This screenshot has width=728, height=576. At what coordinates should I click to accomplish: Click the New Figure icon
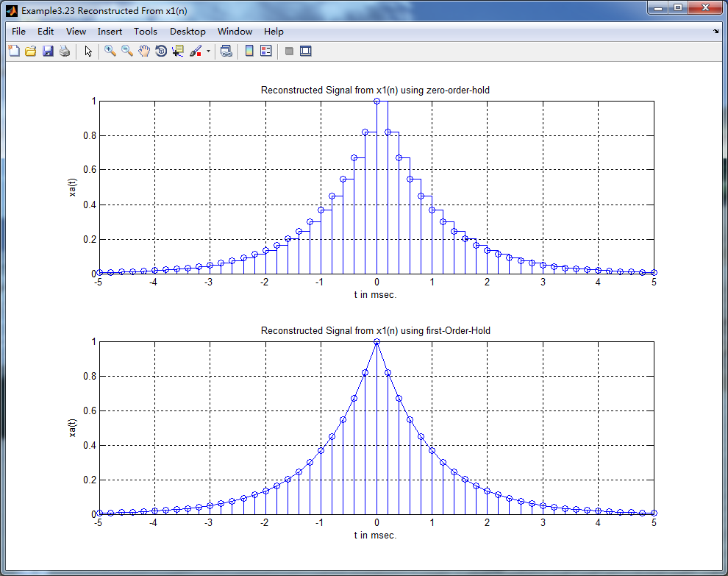[15, 51]
